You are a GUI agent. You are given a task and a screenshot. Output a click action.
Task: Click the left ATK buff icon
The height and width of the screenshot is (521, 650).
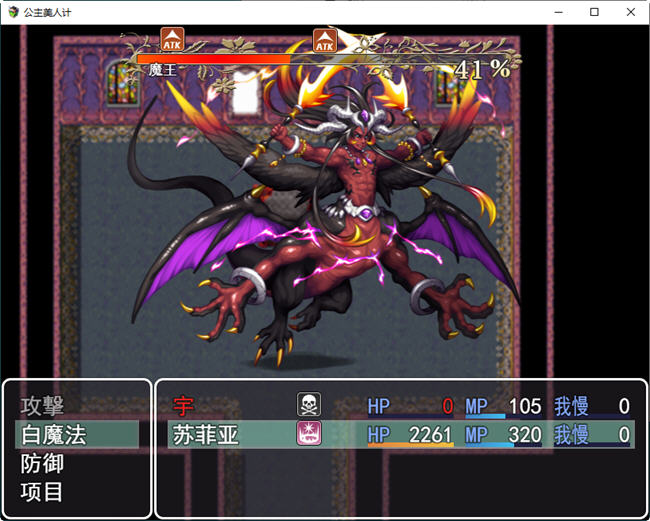(171, 40)
